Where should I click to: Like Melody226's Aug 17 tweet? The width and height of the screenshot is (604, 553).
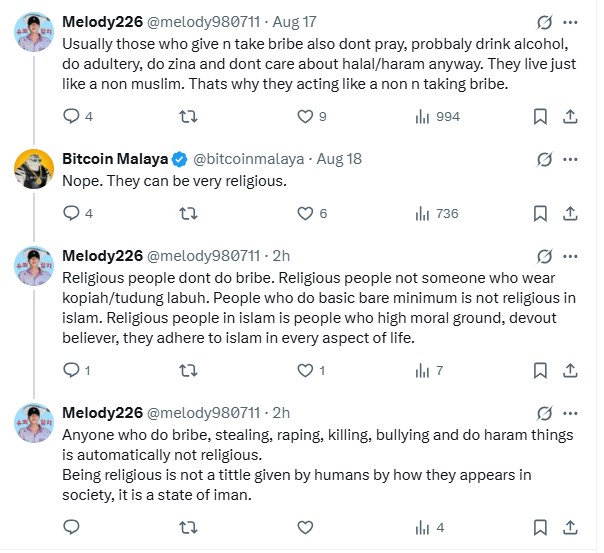[x=306, y=117]
